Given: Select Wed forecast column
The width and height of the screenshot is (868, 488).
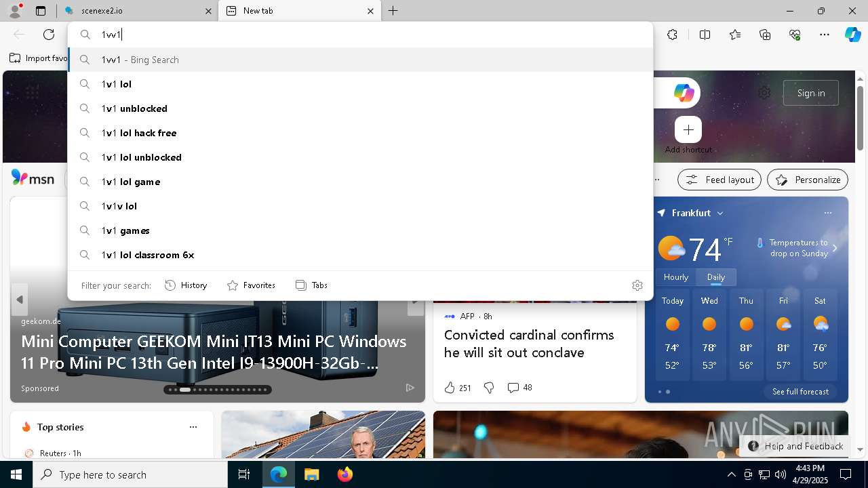Looking at the screenshot, I should coord(709,335).
